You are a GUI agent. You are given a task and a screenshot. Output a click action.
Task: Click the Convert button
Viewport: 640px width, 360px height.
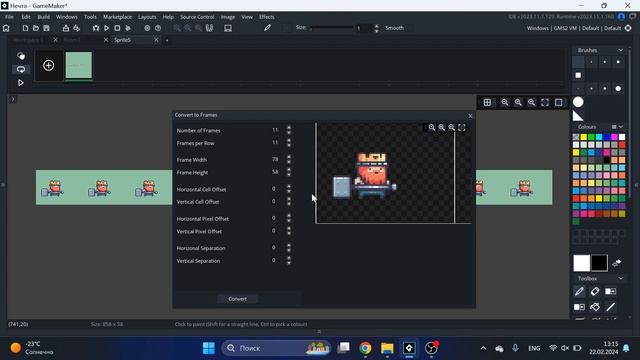[238, 299]
